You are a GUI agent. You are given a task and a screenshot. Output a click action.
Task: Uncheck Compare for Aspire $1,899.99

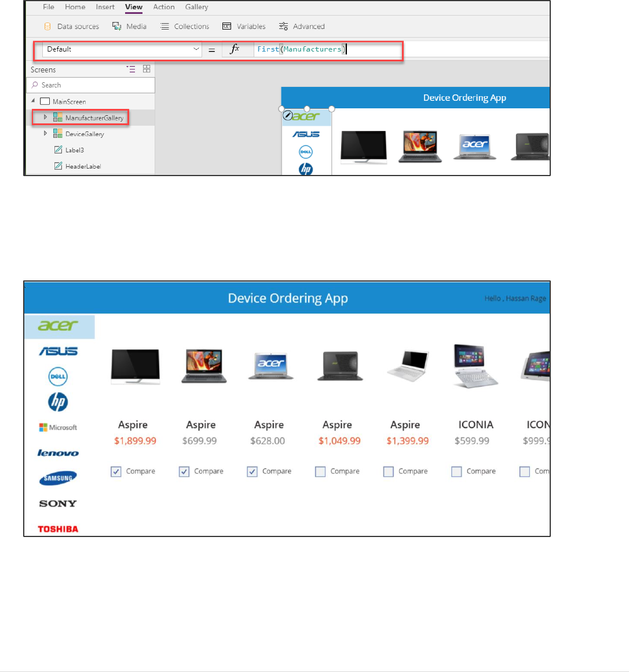coord(116,472)
